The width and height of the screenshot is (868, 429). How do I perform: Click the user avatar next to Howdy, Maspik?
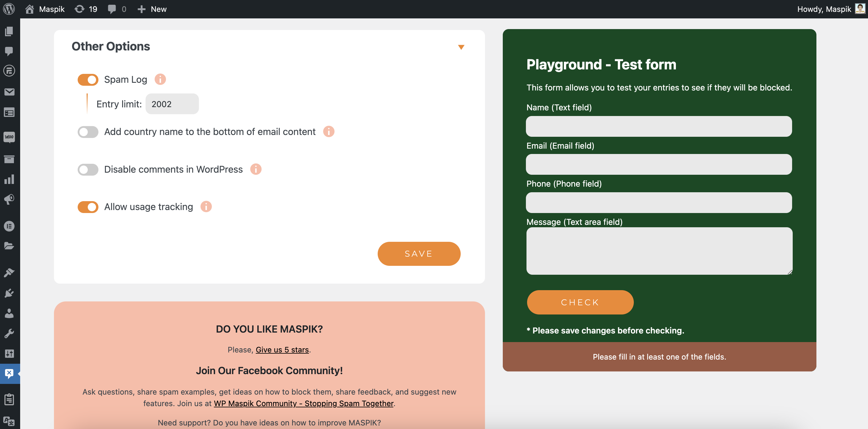860,9
